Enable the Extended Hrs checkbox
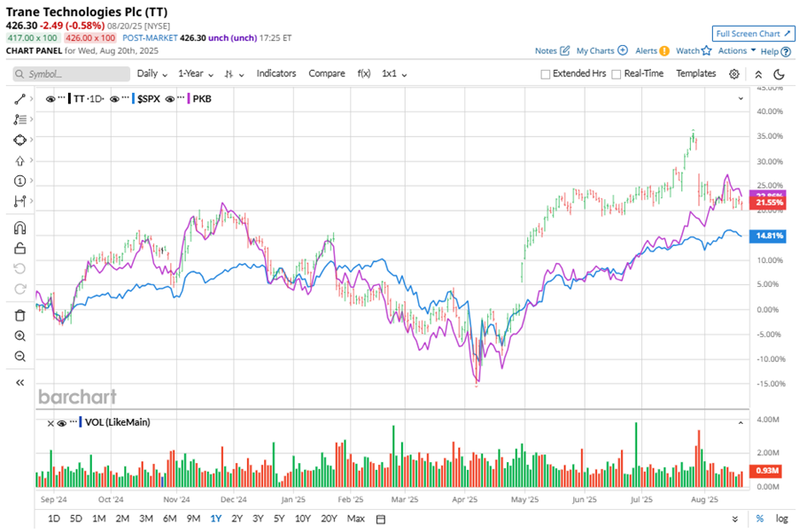Viewport: 799px width, 532px height. tap(546, 74)
